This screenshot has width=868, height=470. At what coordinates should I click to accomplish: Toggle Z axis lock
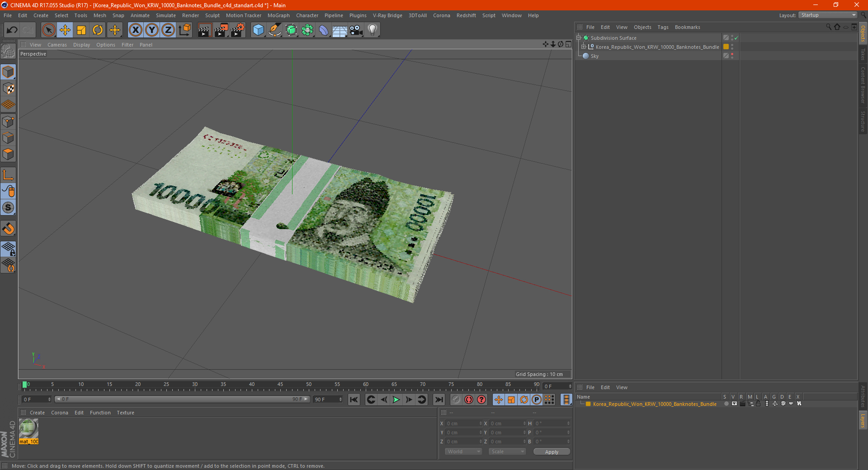[168, 30]
